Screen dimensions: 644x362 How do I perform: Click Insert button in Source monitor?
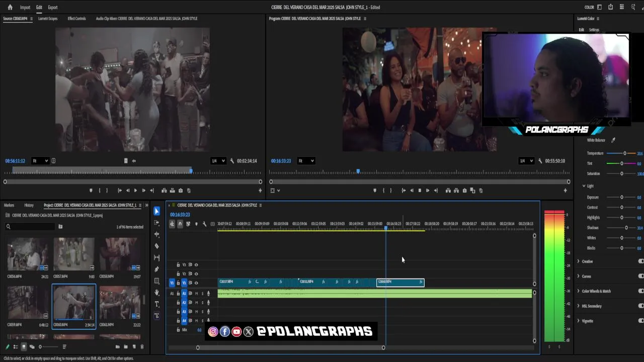point(165,191)
